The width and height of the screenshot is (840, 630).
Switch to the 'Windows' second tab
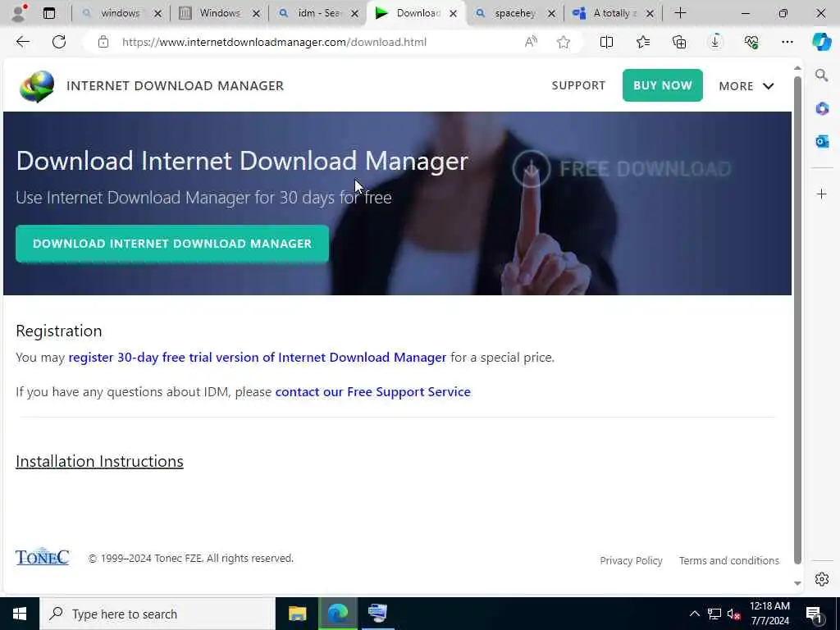pos(220,13)
